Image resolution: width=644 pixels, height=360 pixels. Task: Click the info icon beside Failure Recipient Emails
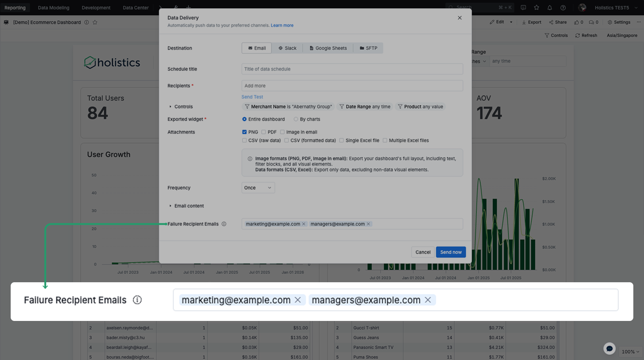point(224,224)
